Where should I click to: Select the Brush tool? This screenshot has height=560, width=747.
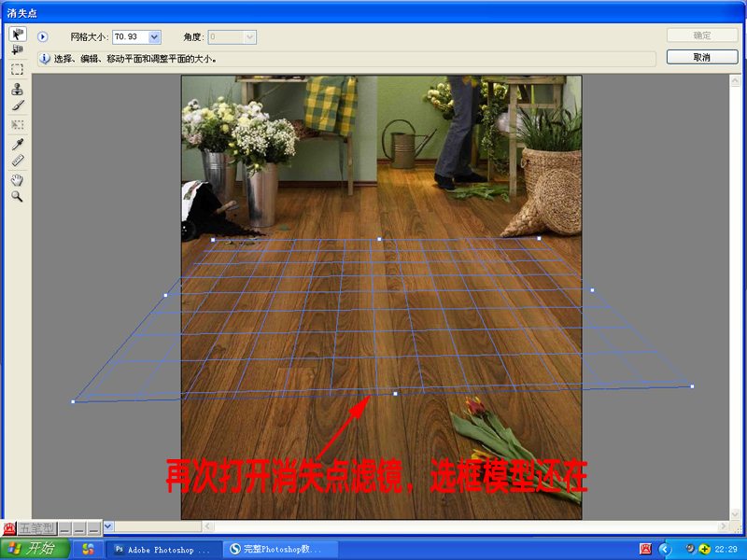pyautogui.click(x=17, y=105)
